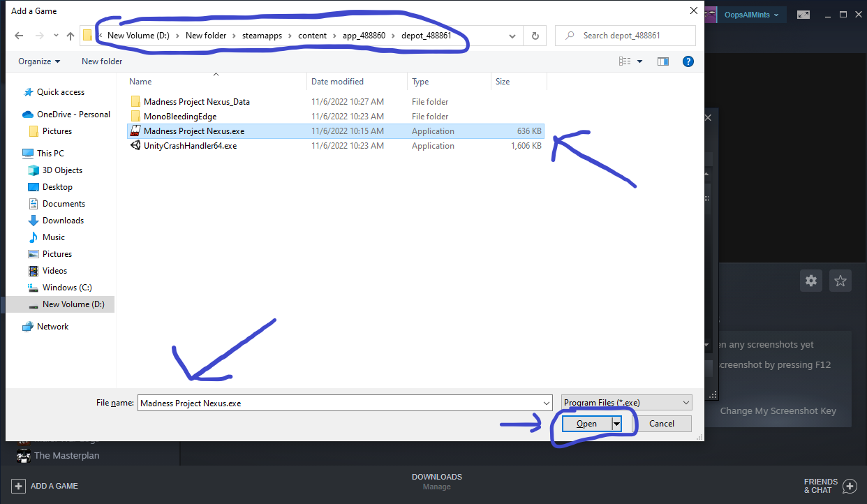Enter Steam Big Picture mode icon
The height and width of the screenshot is (504, 867).
tap(803, 15)
